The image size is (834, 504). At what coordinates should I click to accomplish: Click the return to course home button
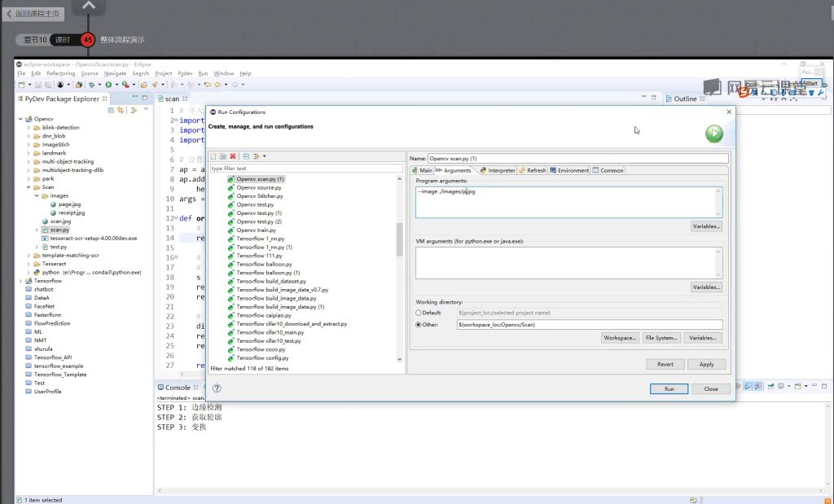pyautogui.click(x=33, y=13)
